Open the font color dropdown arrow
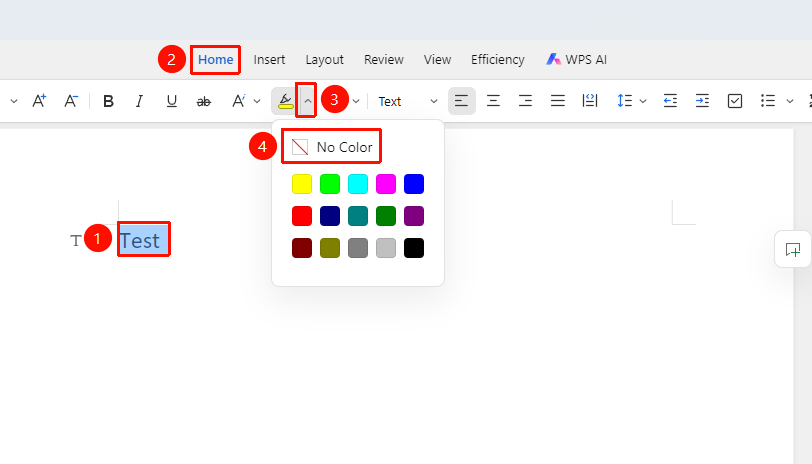 pyautogui.click(x=356, y=102)
